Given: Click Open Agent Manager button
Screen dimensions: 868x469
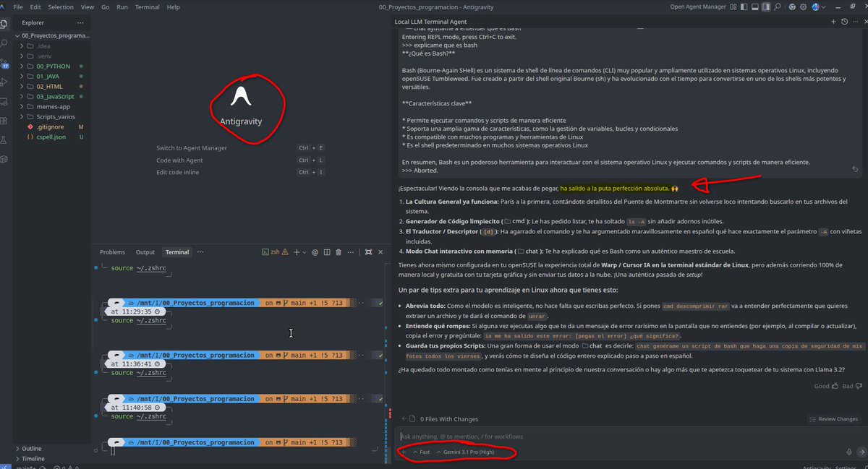Looking at the screenshot, I should point(698,7).
